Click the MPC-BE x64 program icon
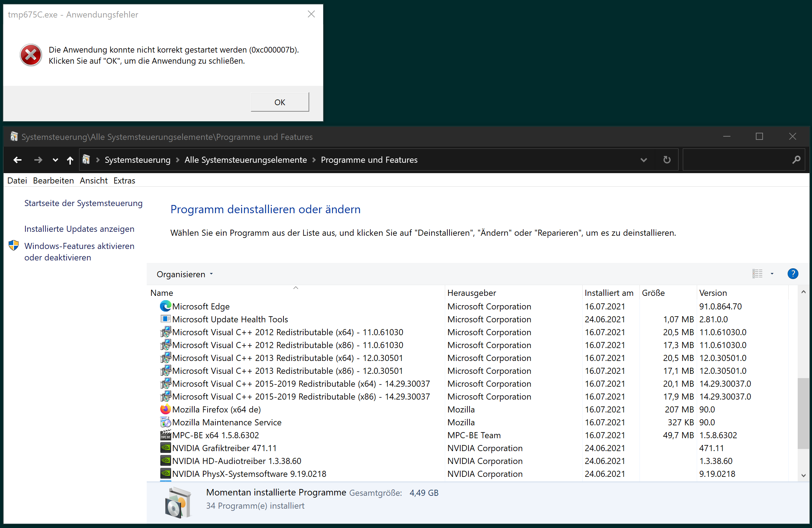Image resolution: width=812 pixels, height=528 pixels. (165, 435)
